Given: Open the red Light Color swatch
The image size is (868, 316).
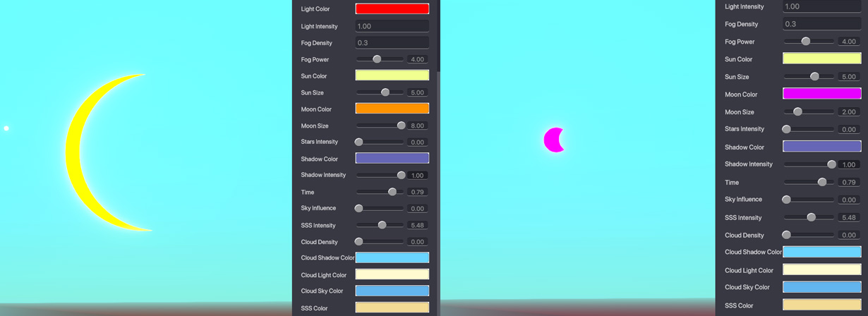Looking at the screenshot, I should click(x=392, y=9).
